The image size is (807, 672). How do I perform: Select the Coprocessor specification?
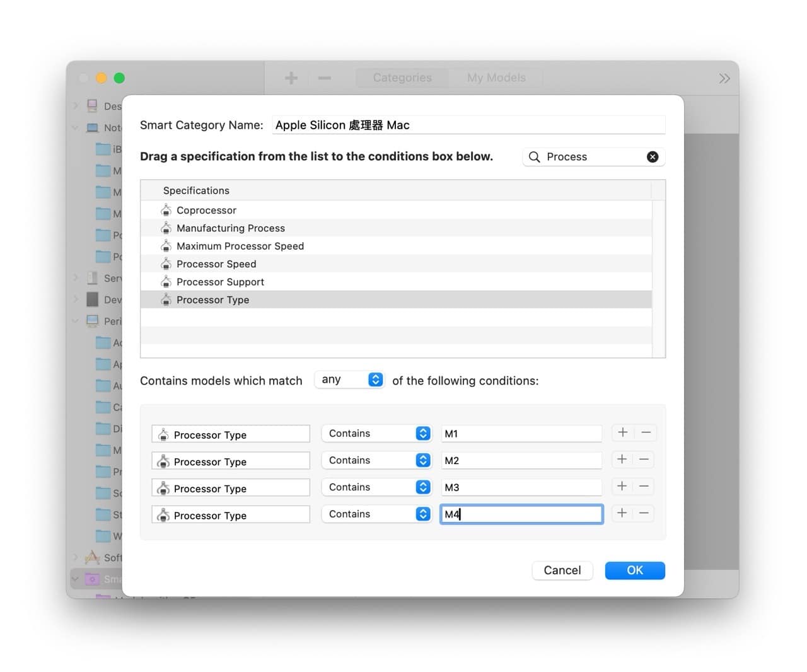(x=396, y=210)
